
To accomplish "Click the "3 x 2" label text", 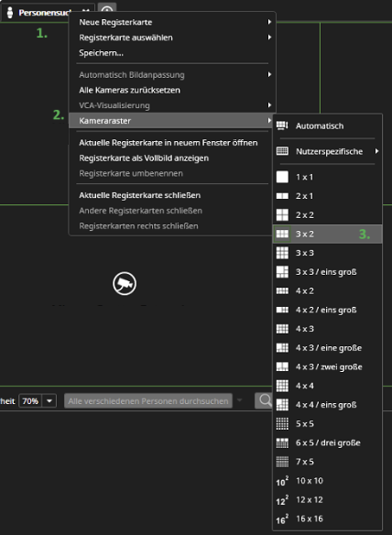I will tap(304, 235).
